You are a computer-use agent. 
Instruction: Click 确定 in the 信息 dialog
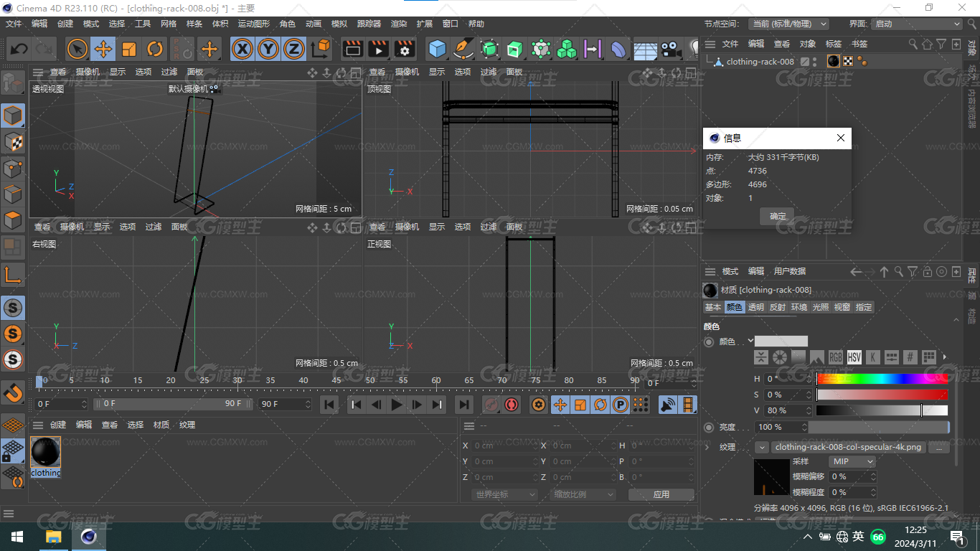pos(778,216)
